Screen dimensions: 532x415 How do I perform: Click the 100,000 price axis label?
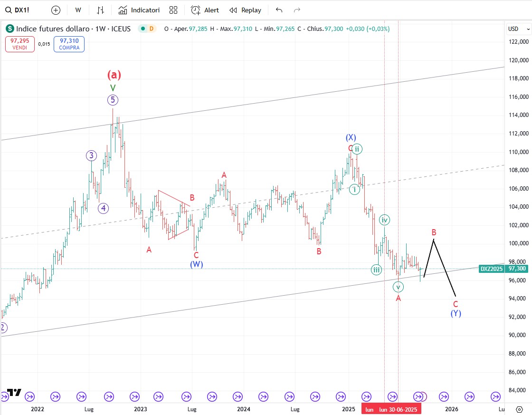(518, 243)
